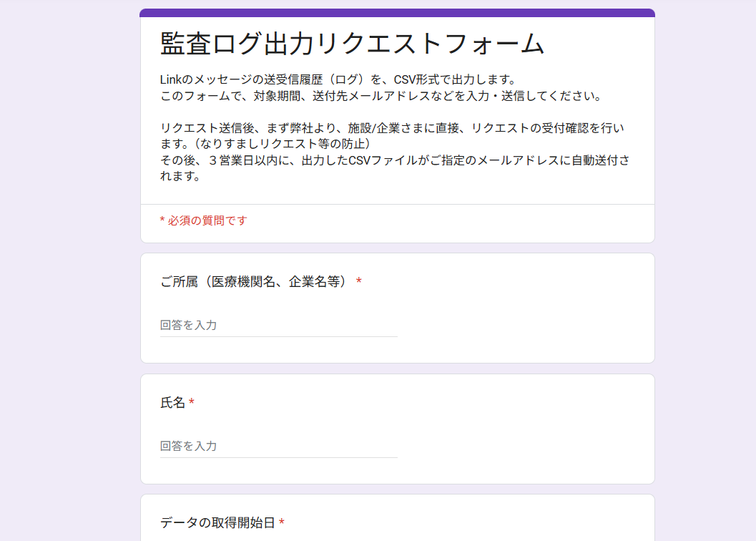Click the ご所属 answer input field
The height and width of the screenshot is (541, 756).
tap(279, 326)
